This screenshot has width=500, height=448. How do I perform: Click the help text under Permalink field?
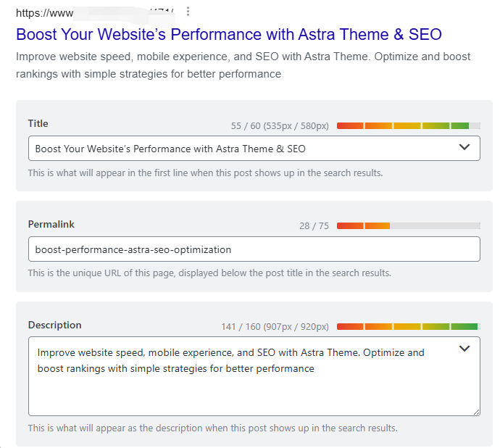209,273
